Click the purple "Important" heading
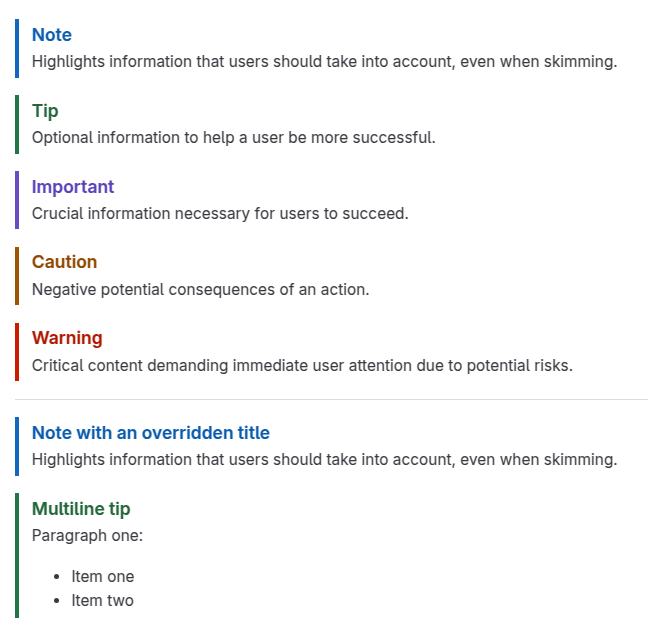Image resolution: width=648 pixels, height=633 pixels. click(x=73, y=187)
